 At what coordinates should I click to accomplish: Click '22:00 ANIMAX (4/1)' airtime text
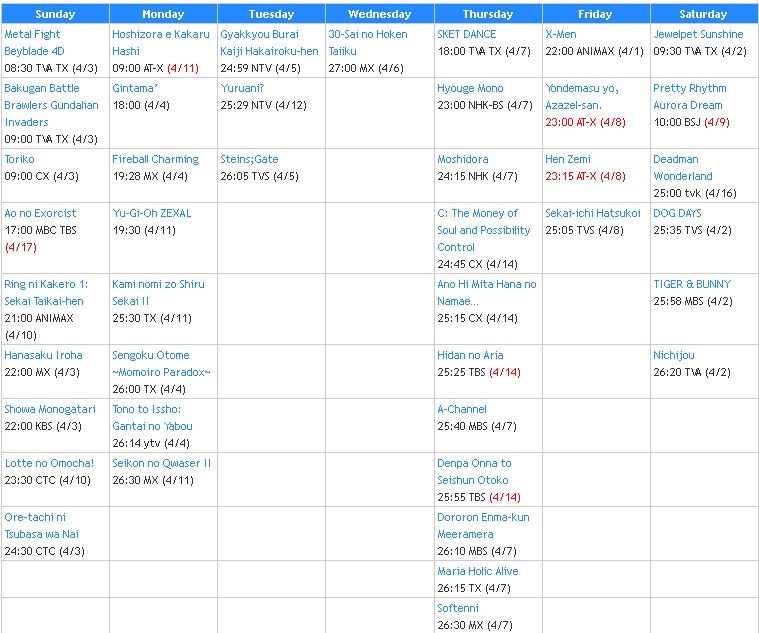[x=594, y=51]
